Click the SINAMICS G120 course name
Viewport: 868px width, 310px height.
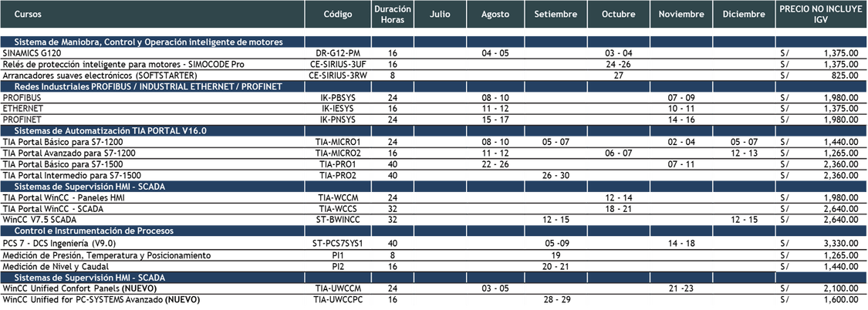click(27, 52)
